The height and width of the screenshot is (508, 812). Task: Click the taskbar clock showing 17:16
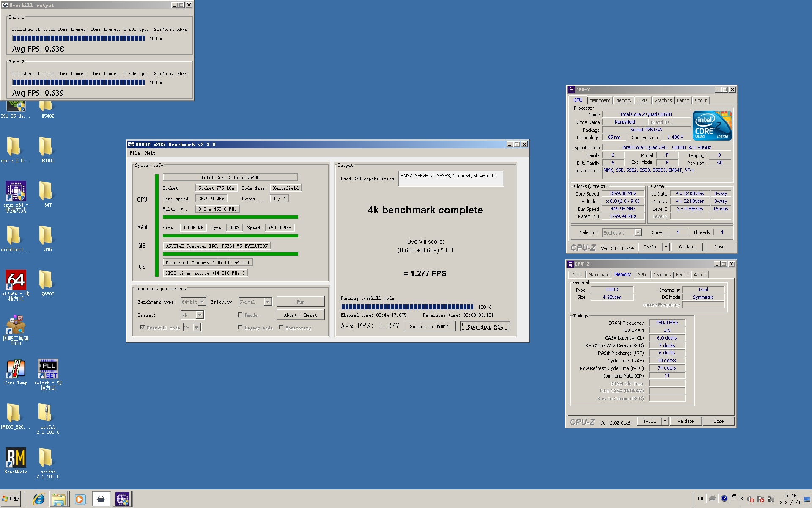pos(790,499)
